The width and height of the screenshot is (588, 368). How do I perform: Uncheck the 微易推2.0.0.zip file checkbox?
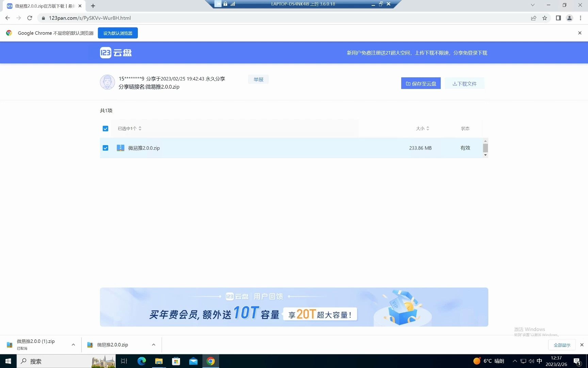(x=105, y=148)
